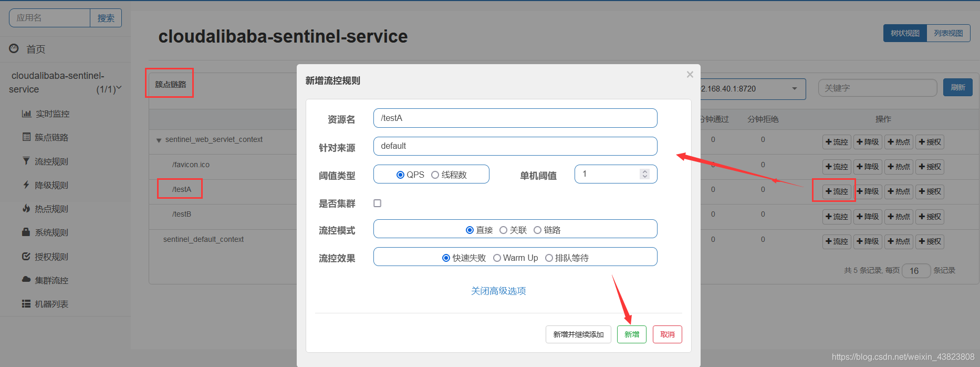The image size is (980, 367).
Task: Click +热点 in the sentinel_web_servlet_context row
Action: (899, 142)
